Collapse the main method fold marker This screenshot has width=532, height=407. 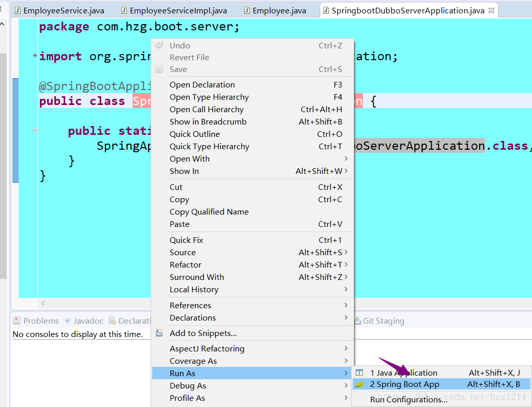35,130
